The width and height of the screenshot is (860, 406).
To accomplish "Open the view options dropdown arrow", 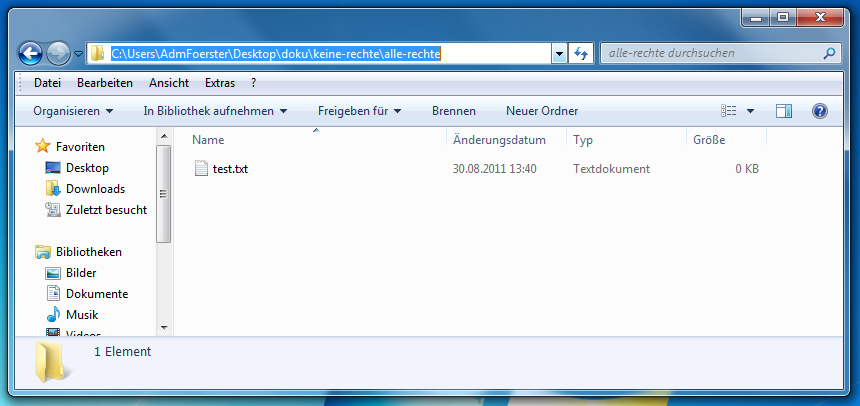I will pos(750,111).
